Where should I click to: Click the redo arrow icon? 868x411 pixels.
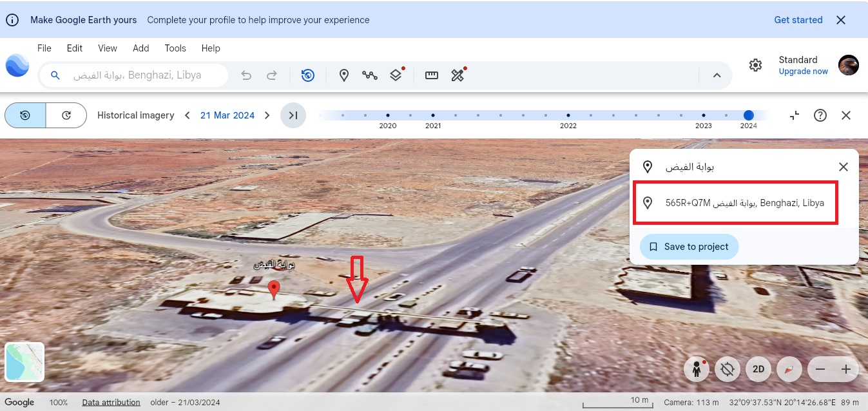272,75
